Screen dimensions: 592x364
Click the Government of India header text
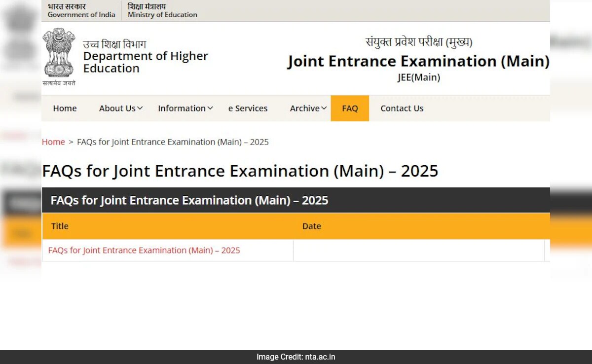coord(80,15)
